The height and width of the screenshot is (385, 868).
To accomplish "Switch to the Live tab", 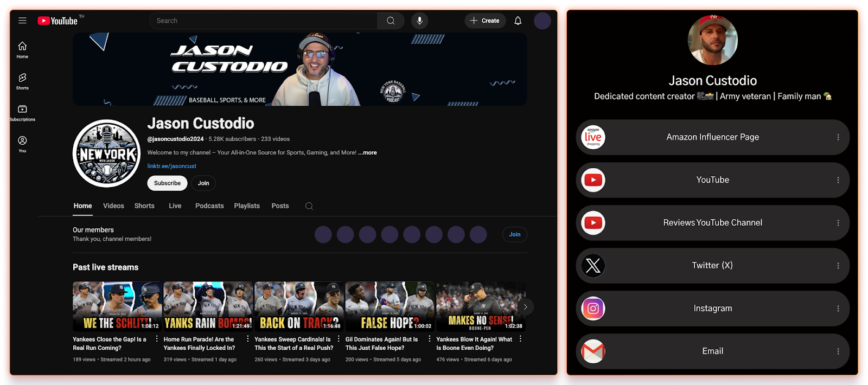I will pyautogui.click(x=175, y=206).
